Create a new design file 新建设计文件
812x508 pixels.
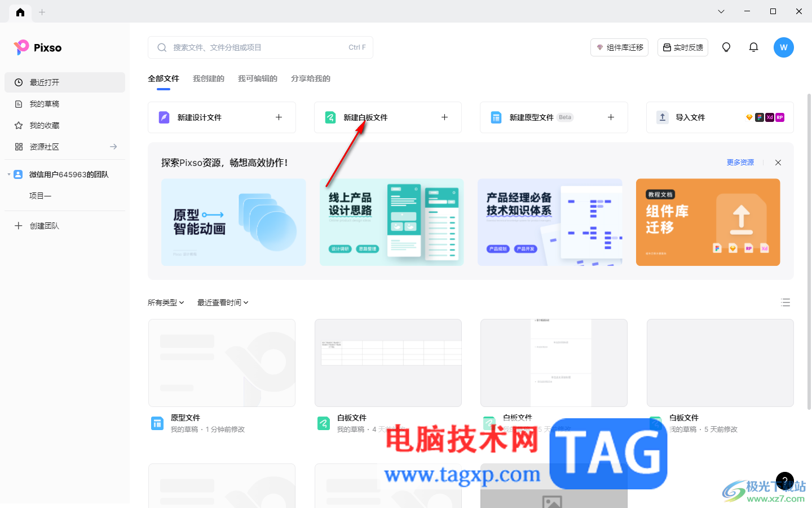pos(222,117)
